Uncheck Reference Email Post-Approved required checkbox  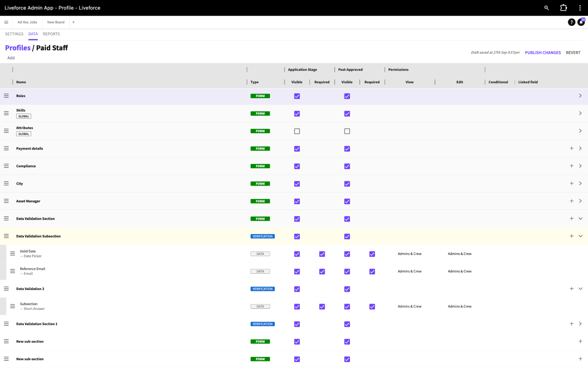point(372,272)
